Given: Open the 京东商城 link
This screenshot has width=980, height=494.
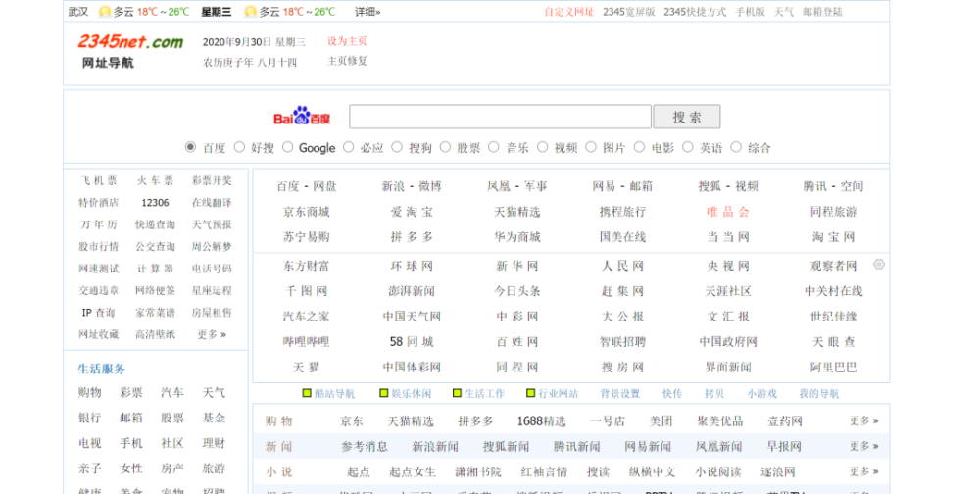Looking at the screenshot, I should (x=306, y=212).
